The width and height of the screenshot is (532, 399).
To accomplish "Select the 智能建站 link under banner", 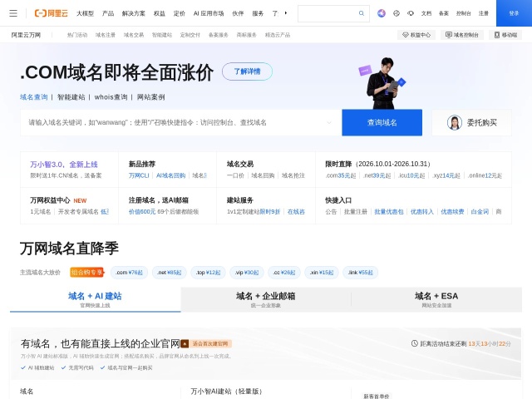I will point(71,97).
